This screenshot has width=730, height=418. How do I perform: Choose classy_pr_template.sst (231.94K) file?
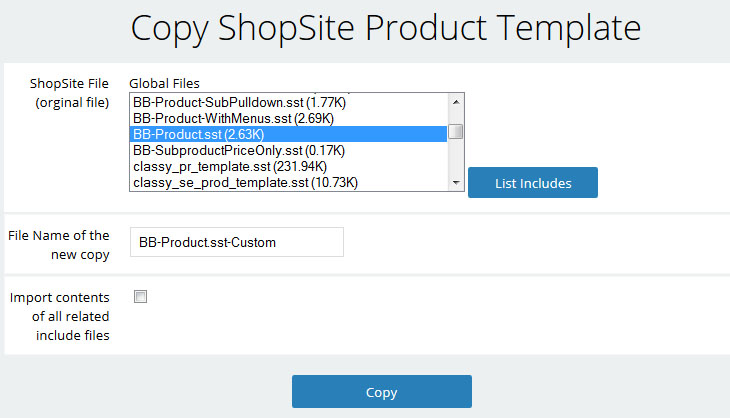pyautogui.click(x=288, y=166)
